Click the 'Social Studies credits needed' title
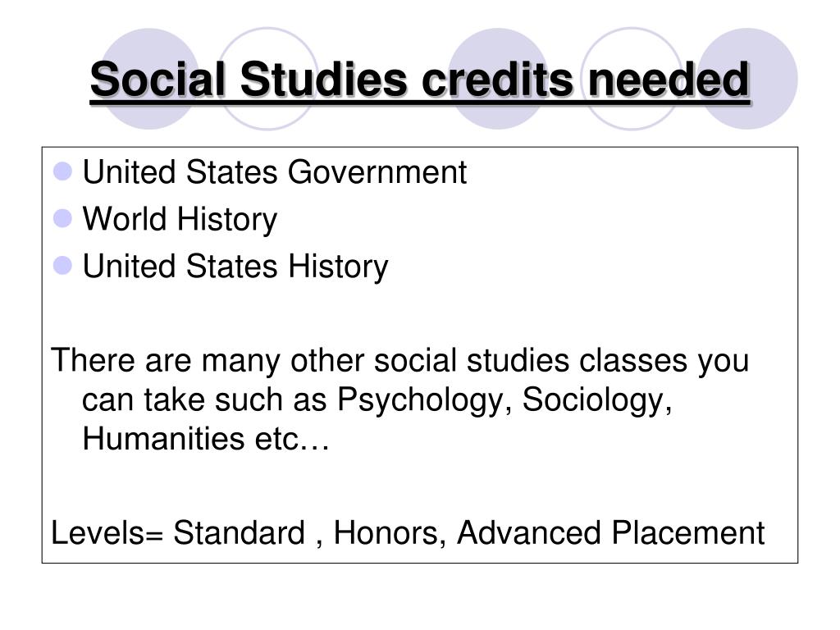The height and width of the screenshot is (630, 840). coord(420,80)
